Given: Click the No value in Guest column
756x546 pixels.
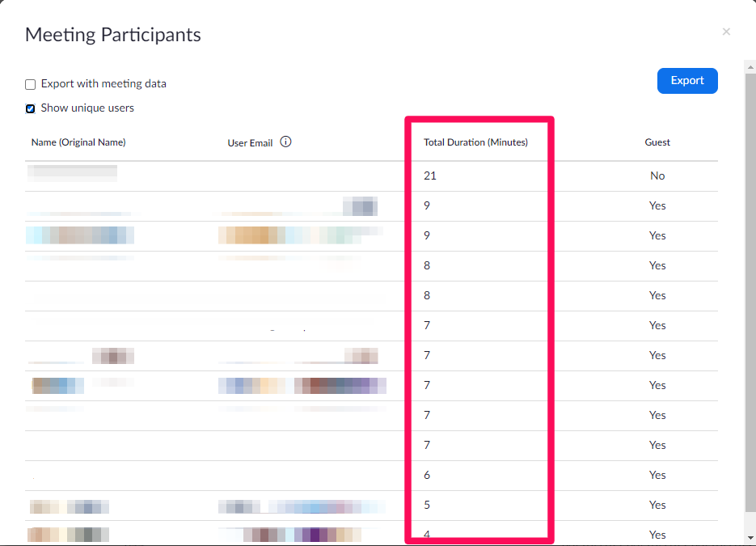Looking at the screenshot, I should click(x=657, y=176).
